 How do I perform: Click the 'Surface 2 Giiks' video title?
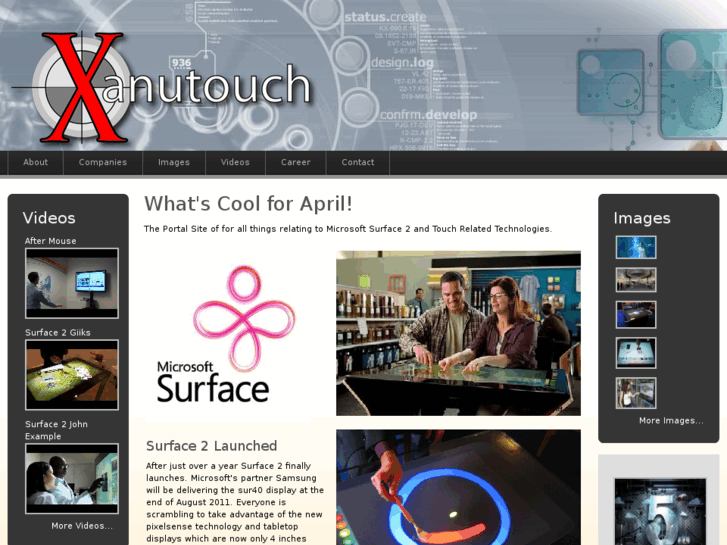point(57,333)
